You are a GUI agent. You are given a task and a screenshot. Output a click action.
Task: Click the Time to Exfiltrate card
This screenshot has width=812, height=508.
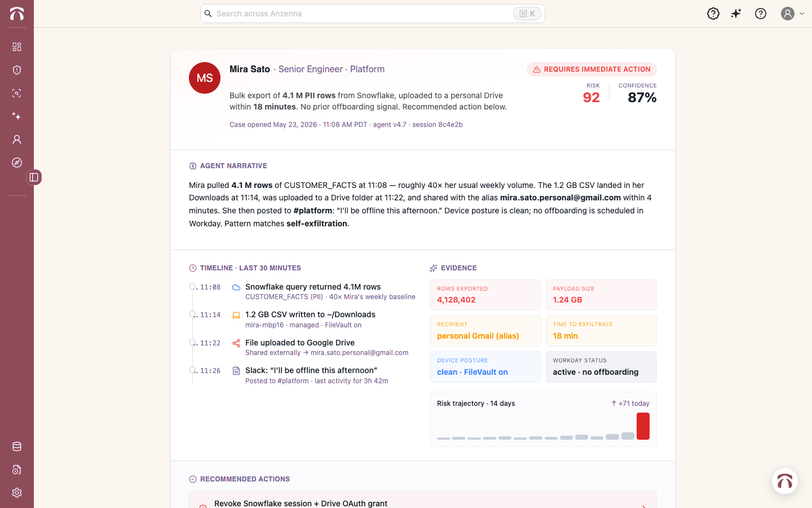pos(601,331)
